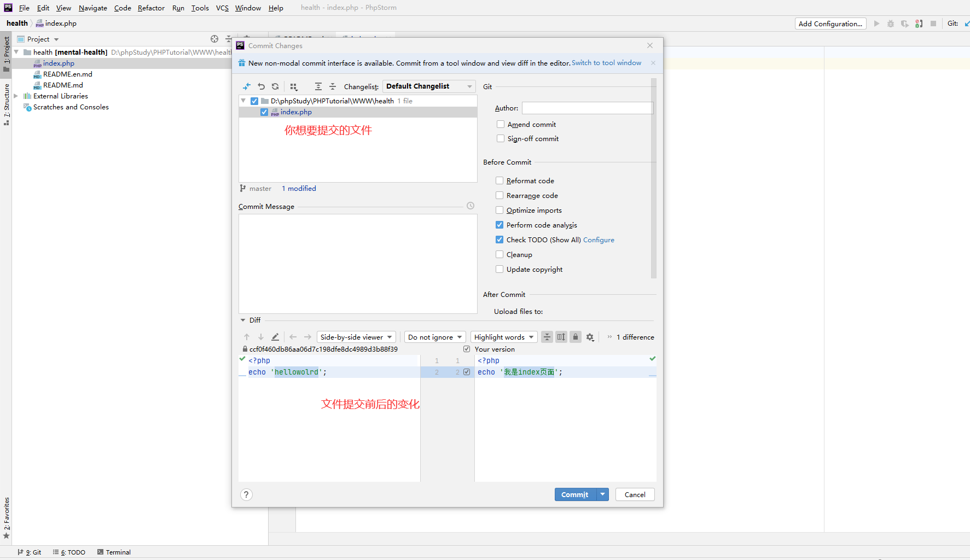Click the Git update project arrow icon

click(x=967, y=24)
